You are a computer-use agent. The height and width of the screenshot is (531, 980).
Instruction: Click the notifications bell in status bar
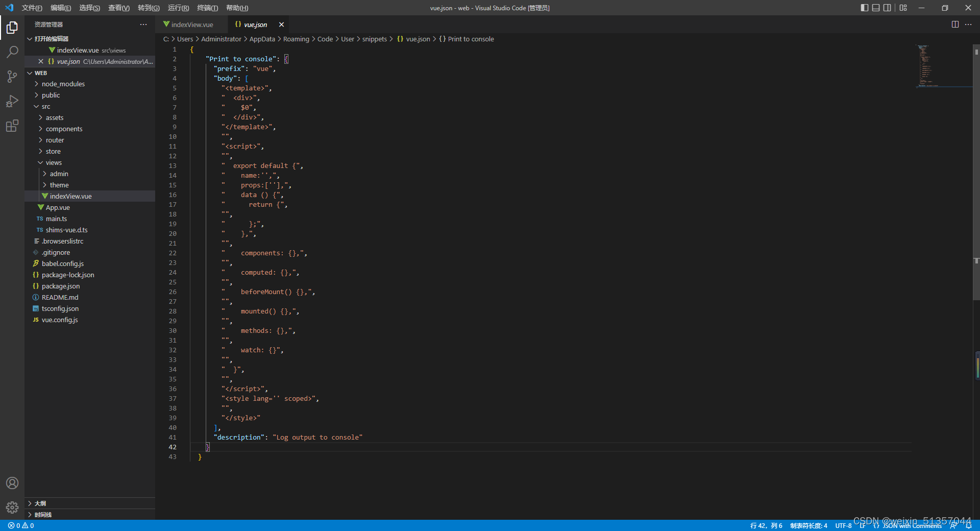click(x=969, y=525)
